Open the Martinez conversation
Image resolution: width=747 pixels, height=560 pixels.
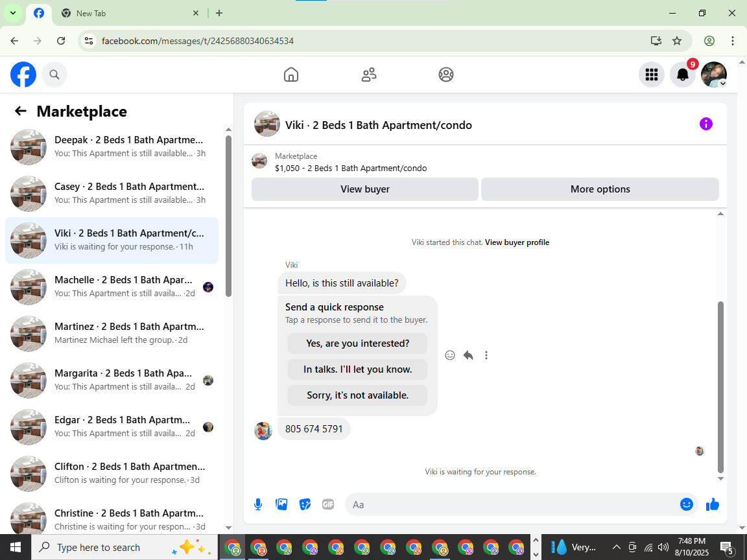tap(112, 333)
